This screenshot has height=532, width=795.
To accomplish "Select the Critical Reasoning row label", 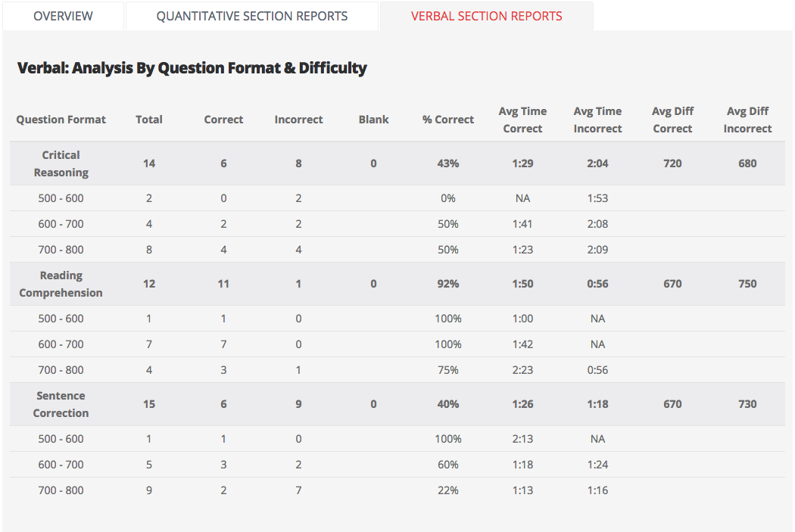I will point(61,163).
